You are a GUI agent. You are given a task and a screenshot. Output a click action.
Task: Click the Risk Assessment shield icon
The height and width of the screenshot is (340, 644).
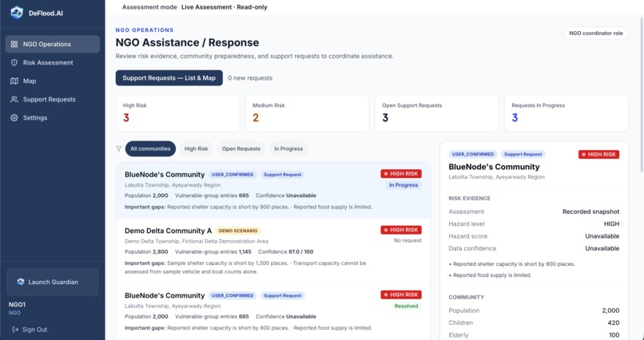tap(14, 63)
